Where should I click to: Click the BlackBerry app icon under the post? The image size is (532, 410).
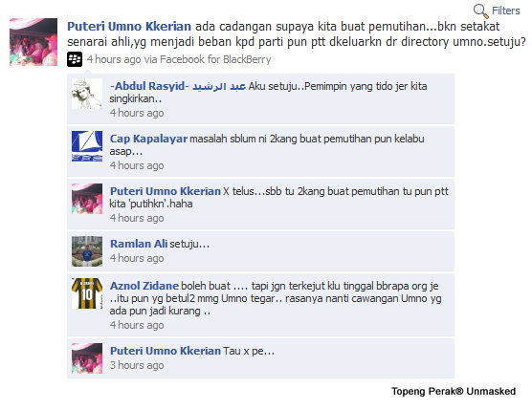[x=75, y=59]
